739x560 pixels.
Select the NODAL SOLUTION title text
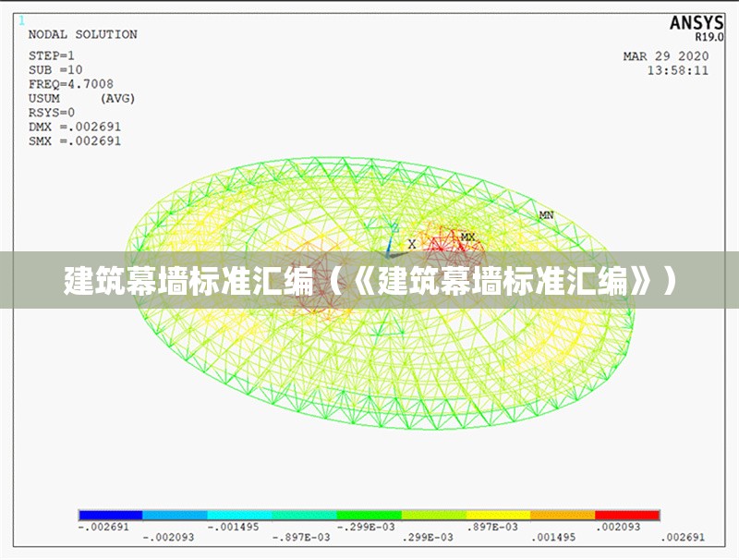[81, 33]
